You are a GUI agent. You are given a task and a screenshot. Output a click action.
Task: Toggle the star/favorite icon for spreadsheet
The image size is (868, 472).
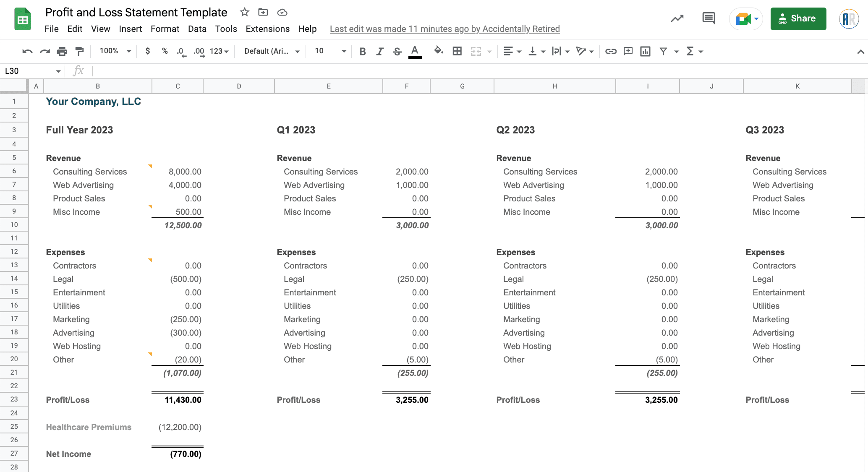243,12
